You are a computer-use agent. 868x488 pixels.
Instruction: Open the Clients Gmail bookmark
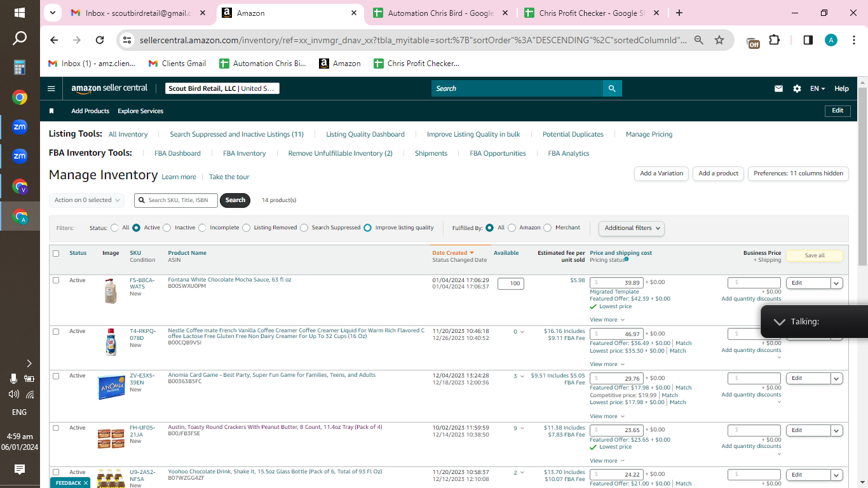[177, 64]
